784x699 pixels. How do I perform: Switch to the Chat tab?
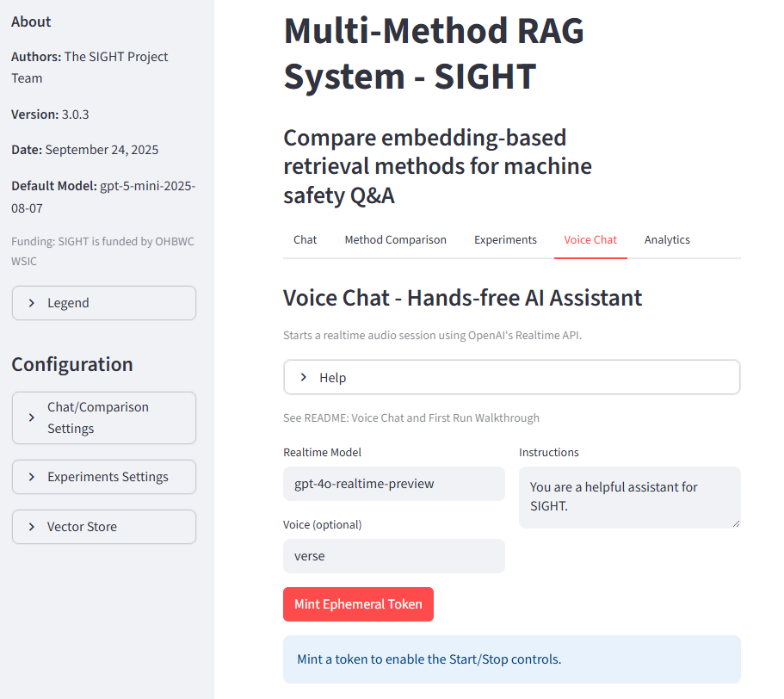tap(305, 240)
